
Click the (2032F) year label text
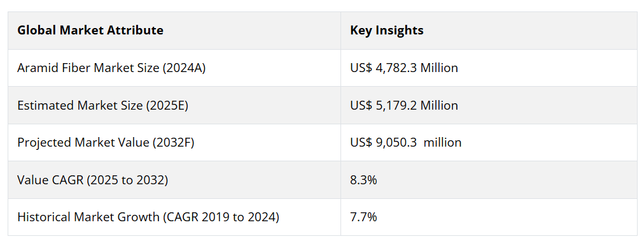[x=173, y=142]
